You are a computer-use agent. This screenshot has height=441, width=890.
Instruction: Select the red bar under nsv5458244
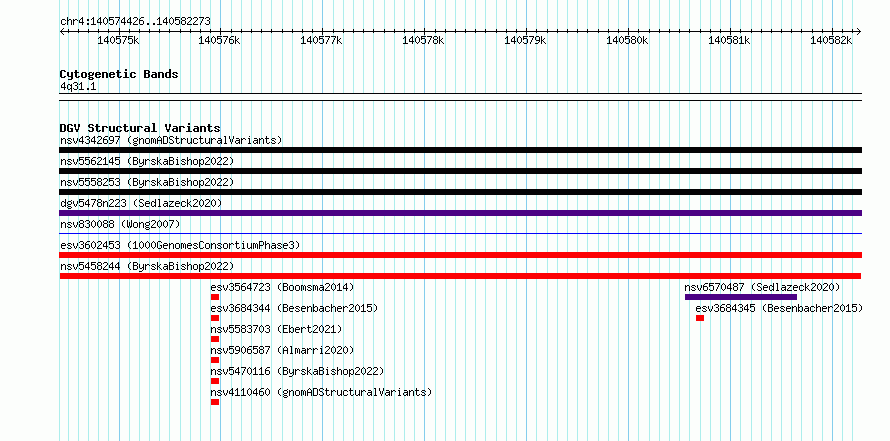(460, 276)
